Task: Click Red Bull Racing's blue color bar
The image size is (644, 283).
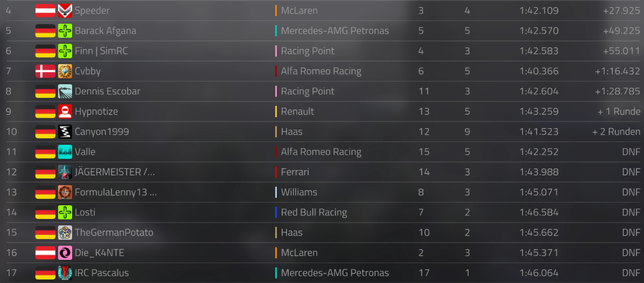Action: pyautogui.click(x=276, y=212)
